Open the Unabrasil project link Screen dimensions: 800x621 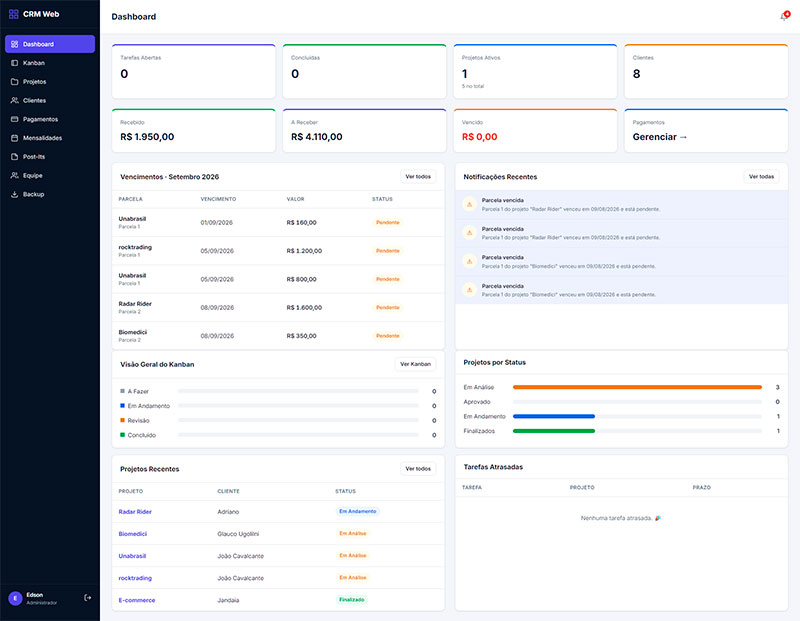(x=132, y=556)
